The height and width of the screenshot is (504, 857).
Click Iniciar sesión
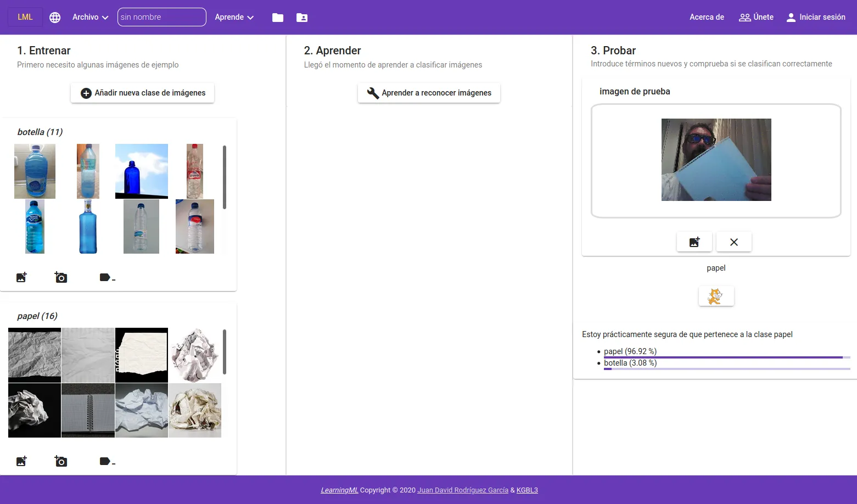coord(816,17)
